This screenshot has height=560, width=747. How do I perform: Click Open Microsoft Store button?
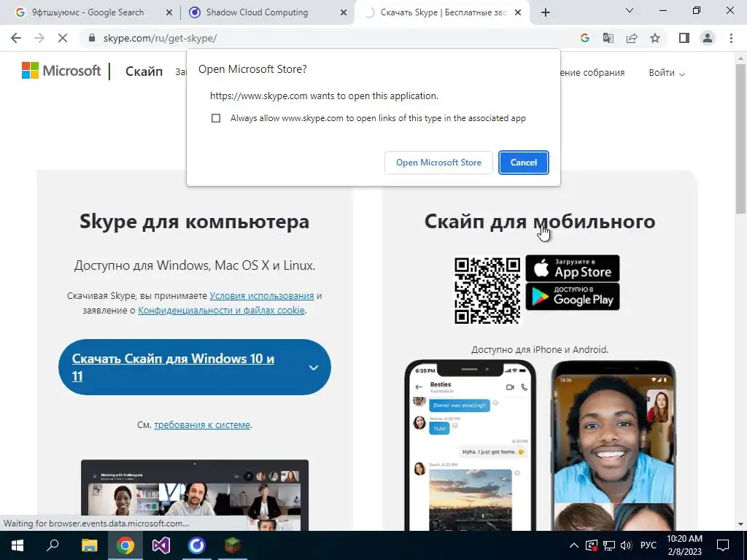tap(438, 163)
